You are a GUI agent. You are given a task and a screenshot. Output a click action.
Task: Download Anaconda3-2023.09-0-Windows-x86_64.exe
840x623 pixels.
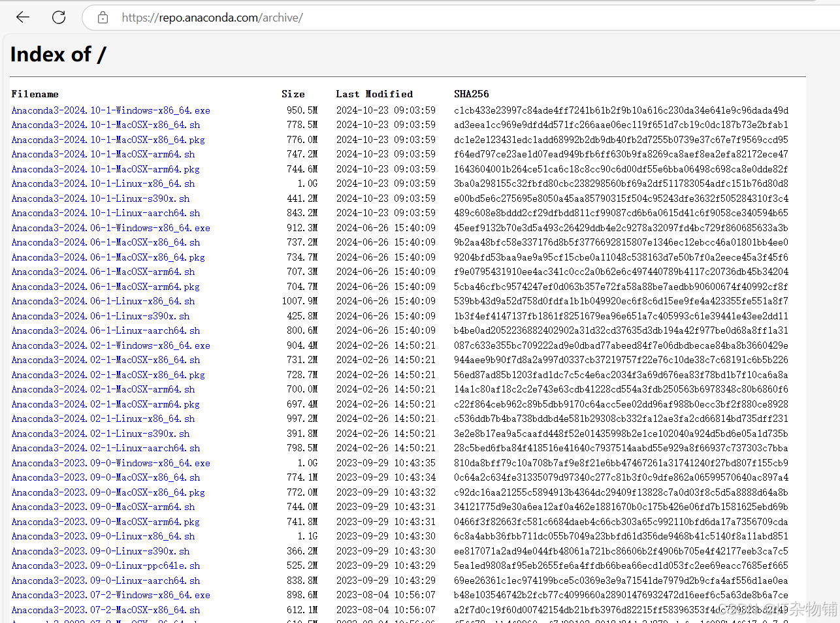click(110, 463)
